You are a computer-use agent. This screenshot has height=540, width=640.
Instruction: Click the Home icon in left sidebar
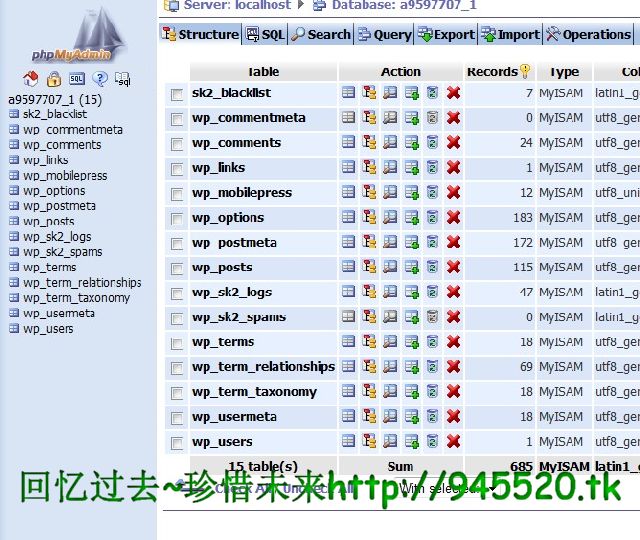pos(30,79)
